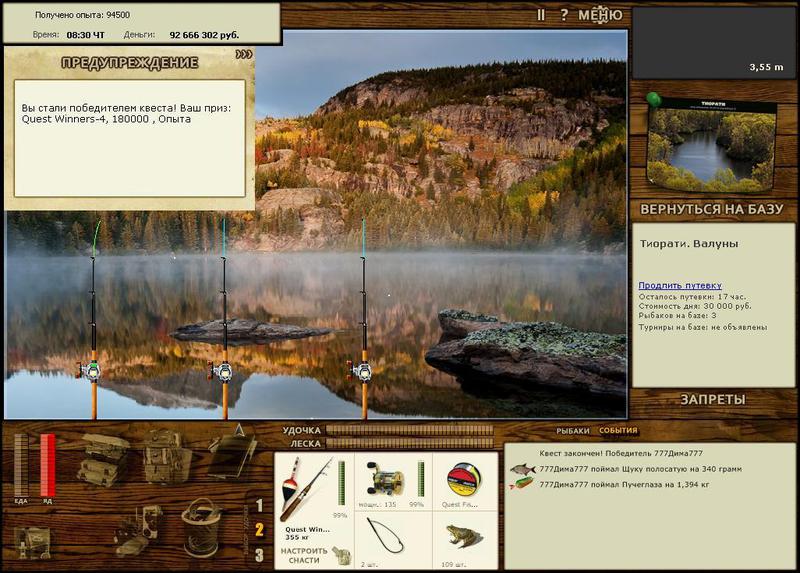
Task: Open the stacked tackle boxes icon
Action: (x=104, y=459)
